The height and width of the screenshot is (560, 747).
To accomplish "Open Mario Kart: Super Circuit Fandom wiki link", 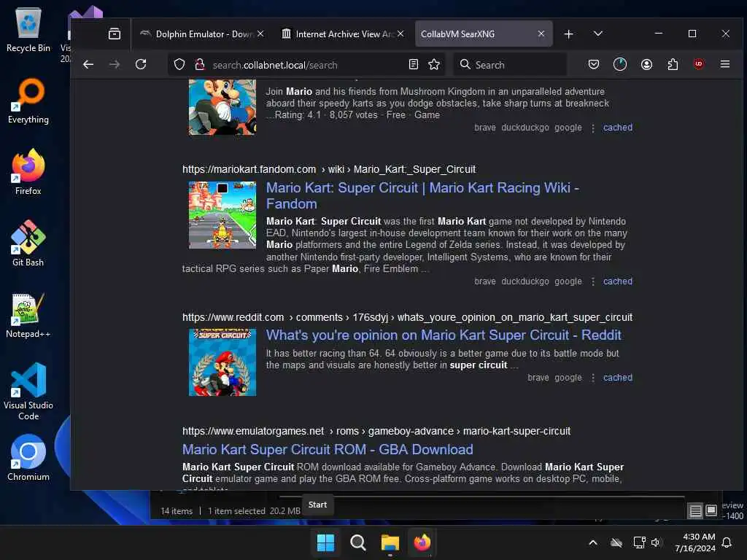I will pos(422,195).
